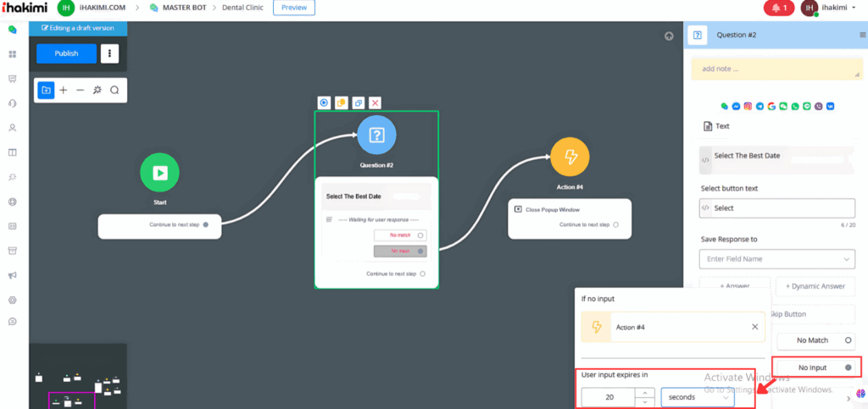Select the yellow Action #4 lightning node
The image size is (868, 409).
570,157
